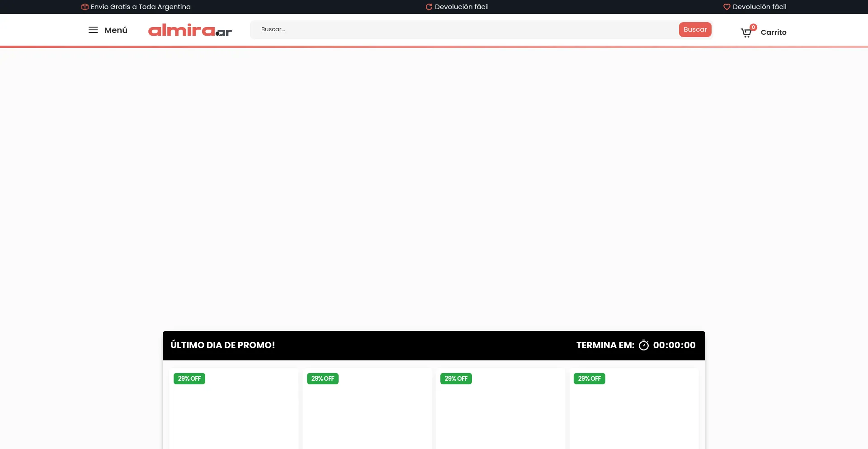Open the second 29% OFF product card
Screen dimensions: 868x449
[367, 409]
